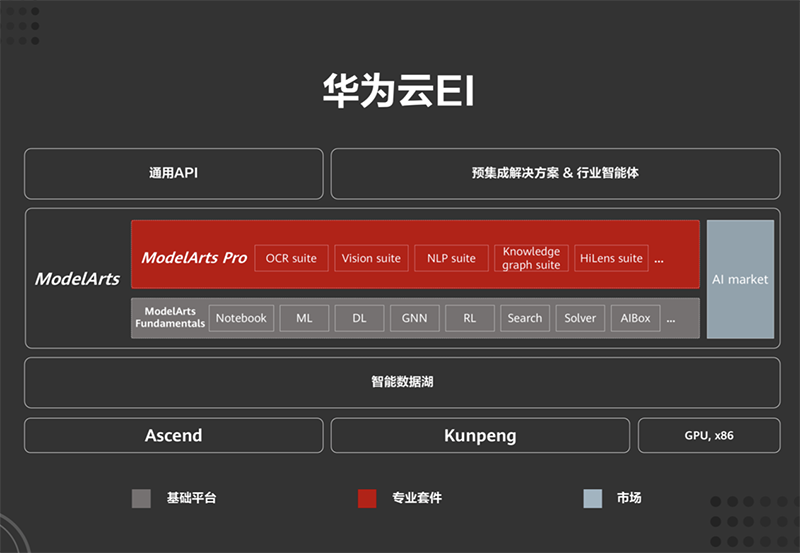The width and height of the screenshot is (800, 553).
Task: Click the ModelArts Pro title
Action: 194,258
